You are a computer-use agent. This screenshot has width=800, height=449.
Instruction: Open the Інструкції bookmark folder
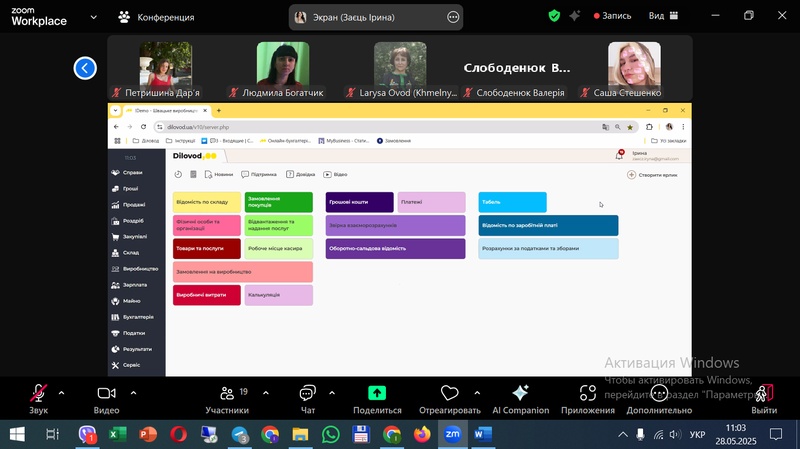(x=181, y=141)
